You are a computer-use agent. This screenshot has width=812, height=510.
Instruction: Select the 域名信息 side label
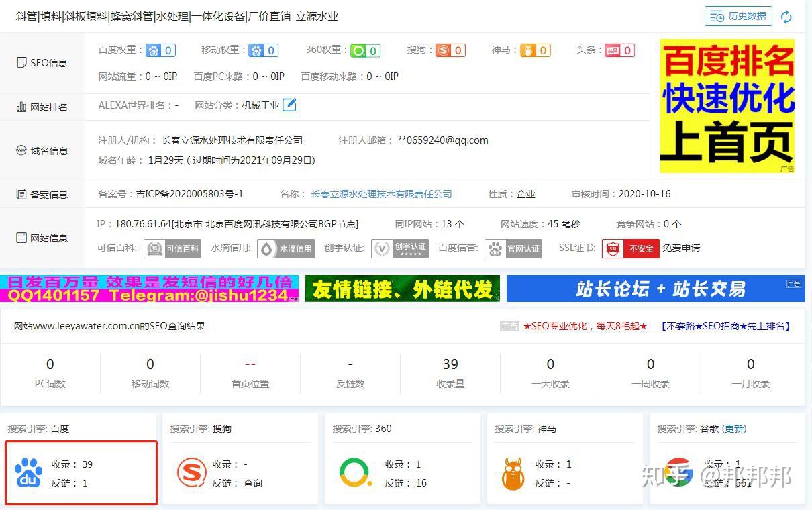pos(42,151)
